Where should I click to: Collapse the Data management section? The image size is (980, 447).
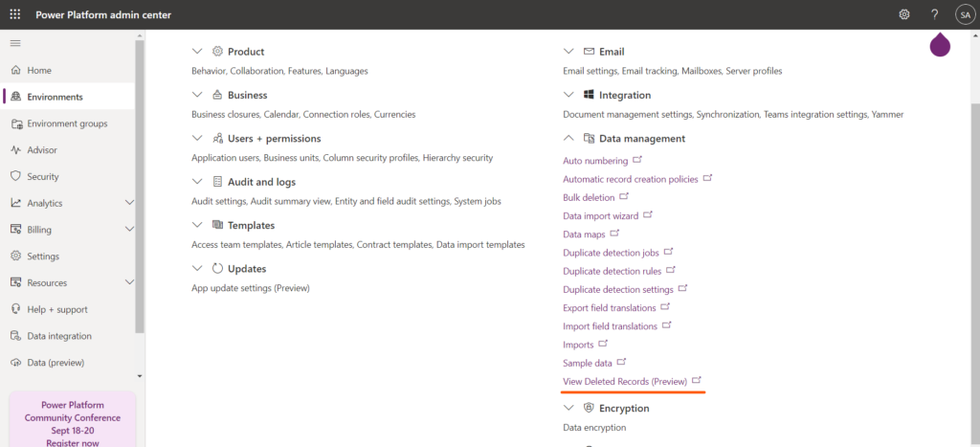click(x=568, y=139)
